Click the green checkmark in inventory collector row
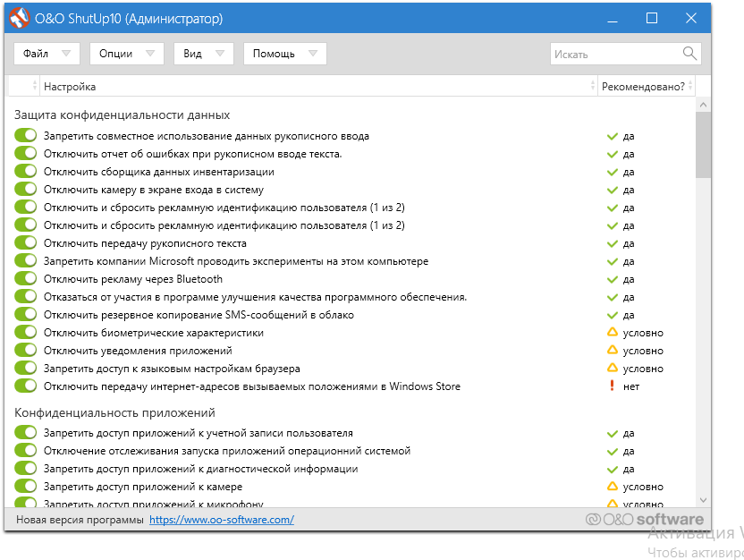The width and height of the screenshot is (744, 560). (612, 173)
